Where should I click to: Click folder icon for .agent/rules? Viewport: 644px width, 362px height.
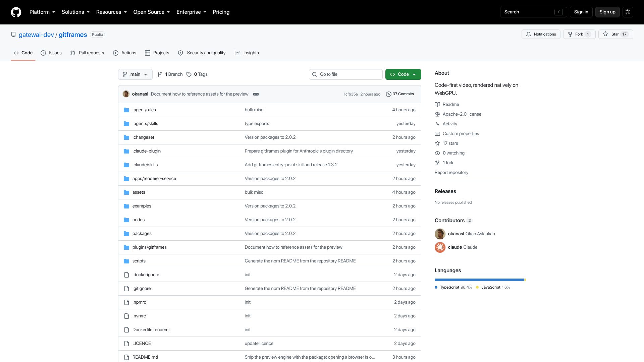126,110
